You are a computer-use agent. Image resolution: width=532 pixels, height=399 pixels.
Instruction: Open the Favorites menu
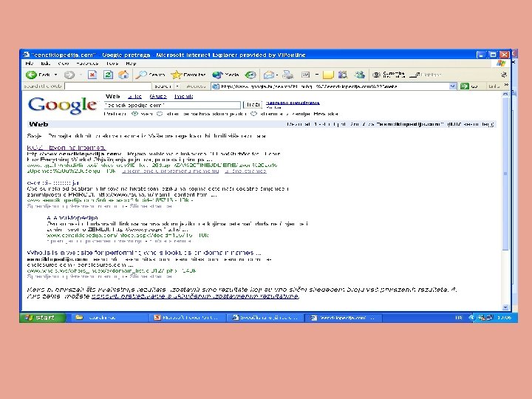coord(87,63)
